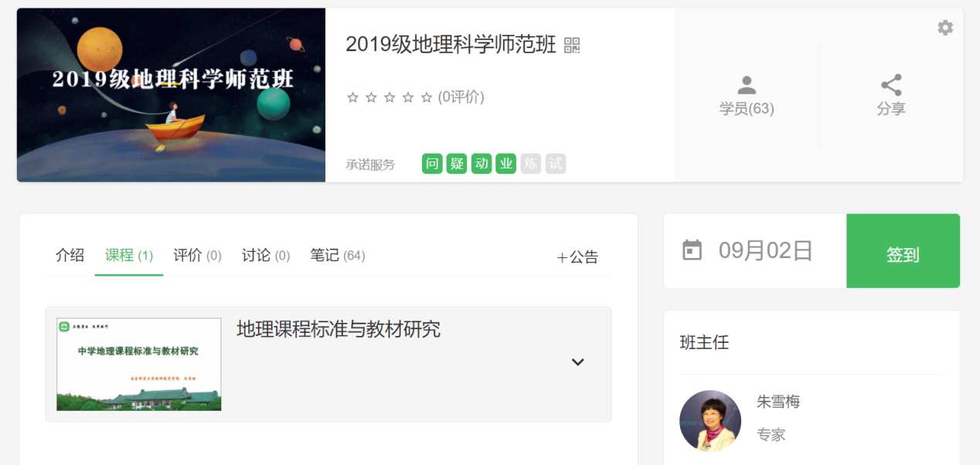The image size is (980, 465).
Task: Click the green 签到 check-in button
Action: pos(903,251)
